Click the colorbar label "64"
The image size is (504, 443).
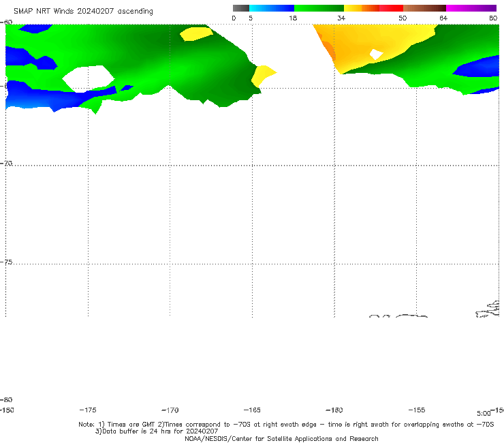443,18
